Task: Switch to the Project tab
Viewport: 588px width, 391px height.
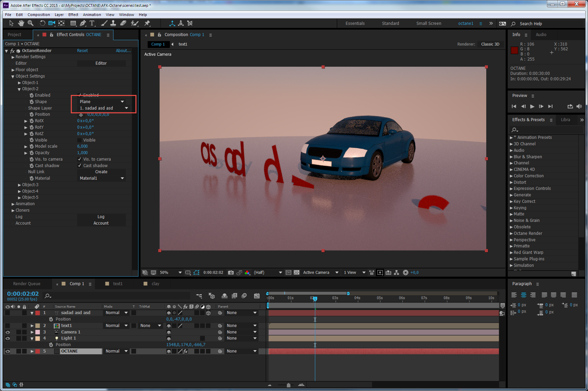Action: (x=14, y=35)
